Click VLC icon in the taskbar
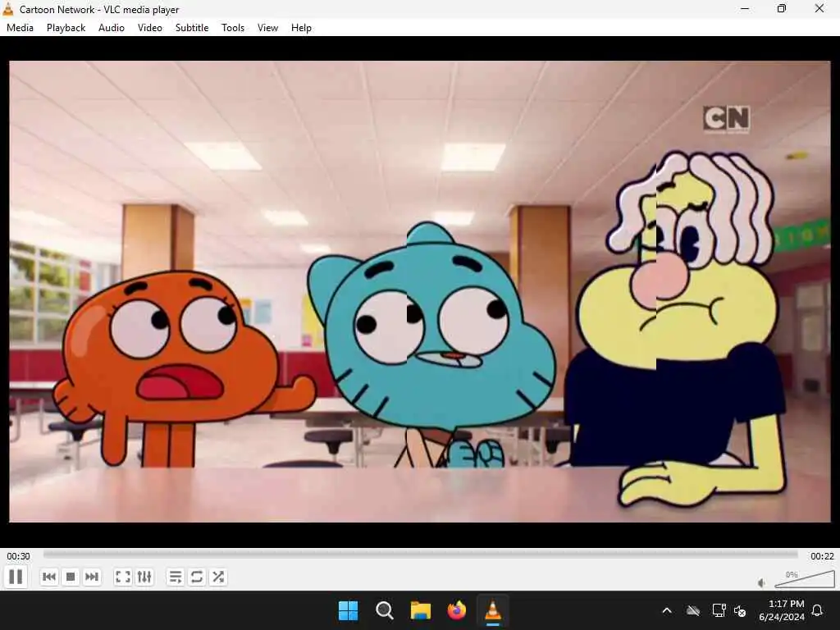Viewport: 840px width, 630px height. (493, 610)
